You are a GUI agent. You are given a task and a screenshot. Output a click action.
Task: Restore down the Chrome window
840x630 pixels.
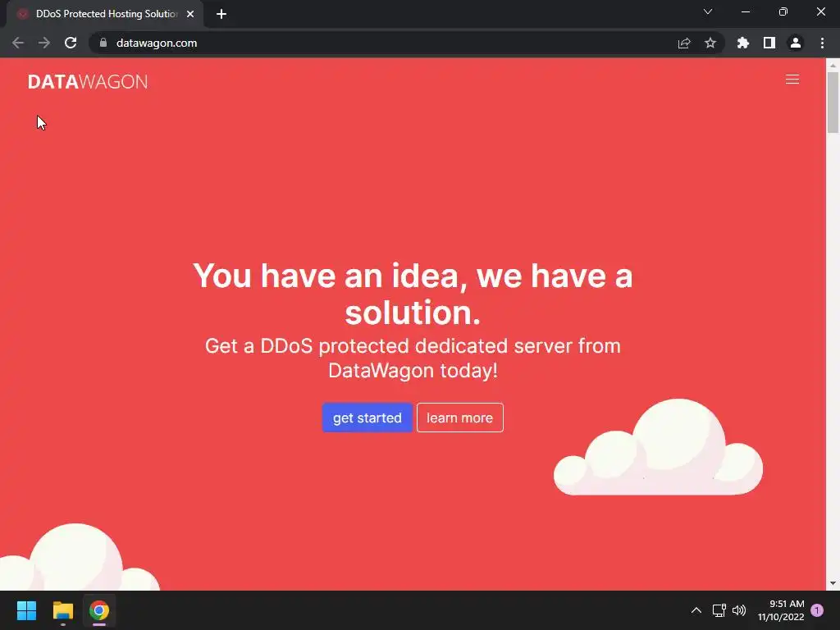pyautogui.click(x=783, y=11)
